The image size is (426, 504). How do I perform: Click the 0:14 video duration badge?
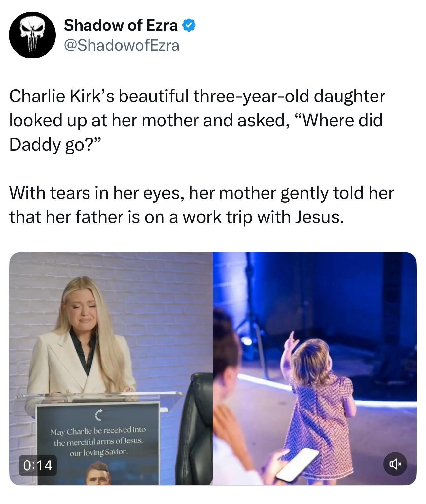tap(38, 465)
